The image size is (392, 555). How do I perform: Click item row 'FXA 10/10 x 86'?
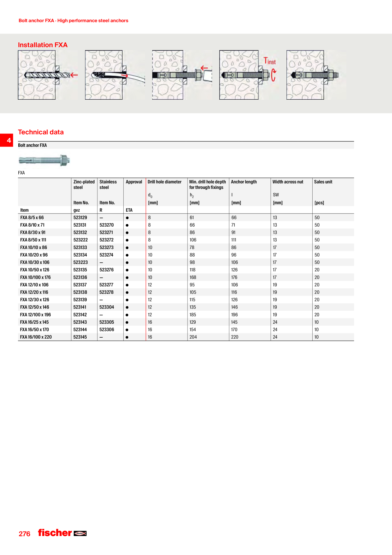(x=186, y=247)
